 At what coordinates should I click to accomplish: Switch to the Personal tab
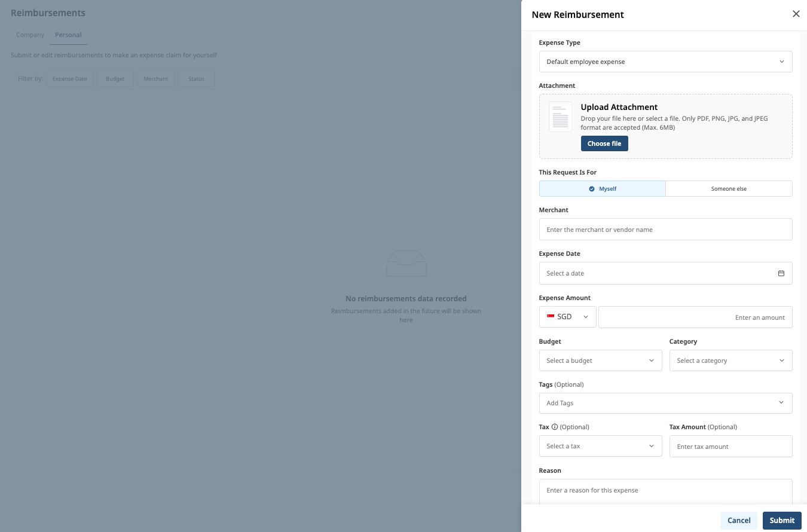coord(68,35)
